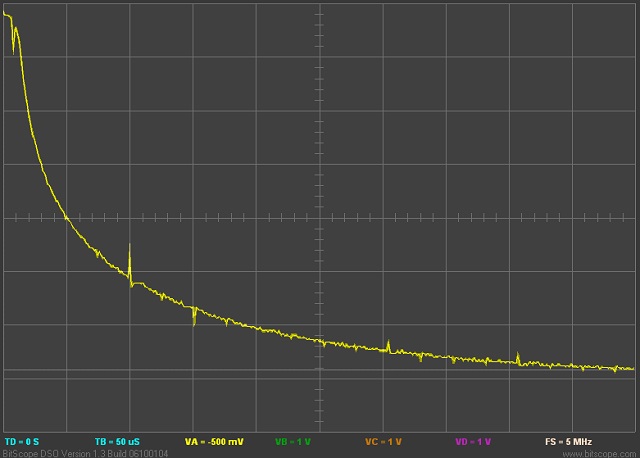The height and width of the screenshot is (458, 640).
Task: Select the VD = 1 V channel D label
Action: pos(473,442)
